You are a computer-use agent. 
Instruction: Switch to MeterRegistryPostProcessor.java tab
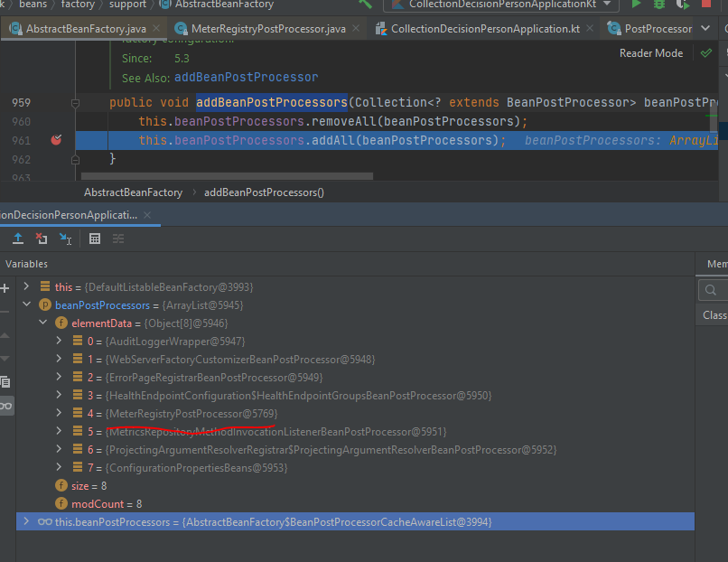268,29
